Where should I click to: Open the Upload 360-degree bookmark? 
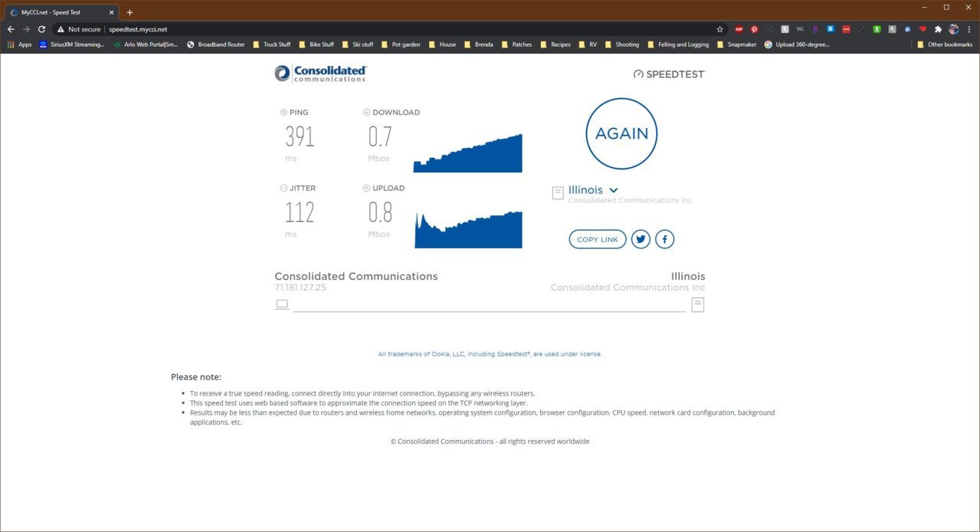(x=797, y=44)
